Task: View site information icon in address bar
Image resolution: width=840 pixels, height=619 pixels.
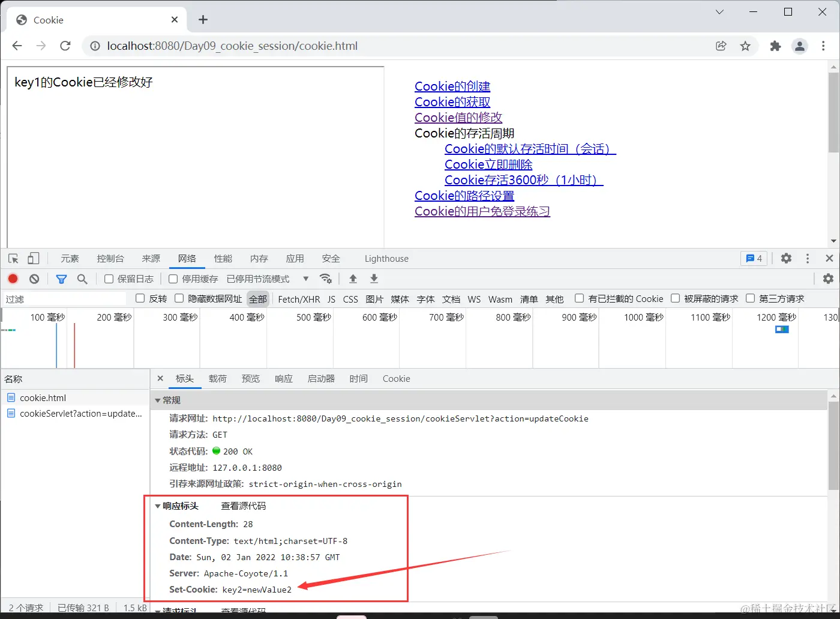Action: pos(94,46)
